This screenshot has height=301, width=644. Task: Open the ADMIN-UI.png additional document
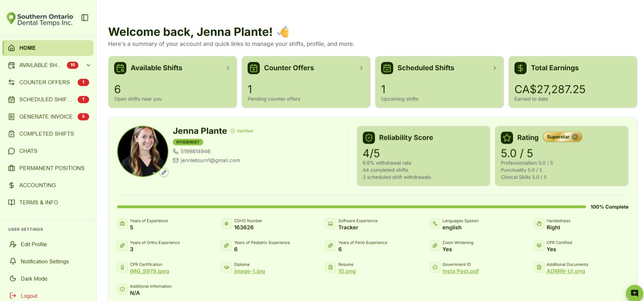pos(566,272)
